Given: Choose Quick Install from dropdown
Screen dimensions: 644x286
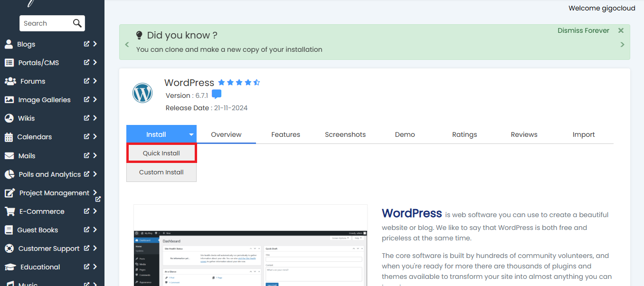Looking at the screenshot, I should pos(161,153).
